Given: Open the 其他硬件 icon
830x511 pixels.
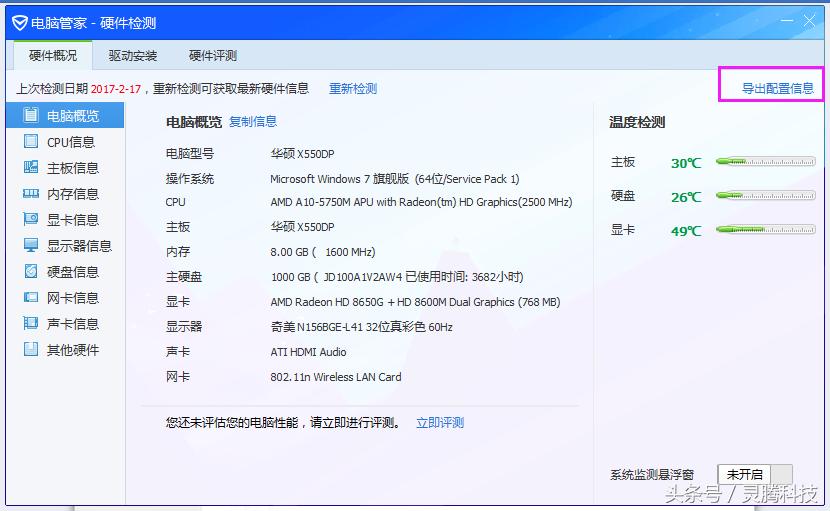Looking at the screenshot, I should click(x=31, y=349).
